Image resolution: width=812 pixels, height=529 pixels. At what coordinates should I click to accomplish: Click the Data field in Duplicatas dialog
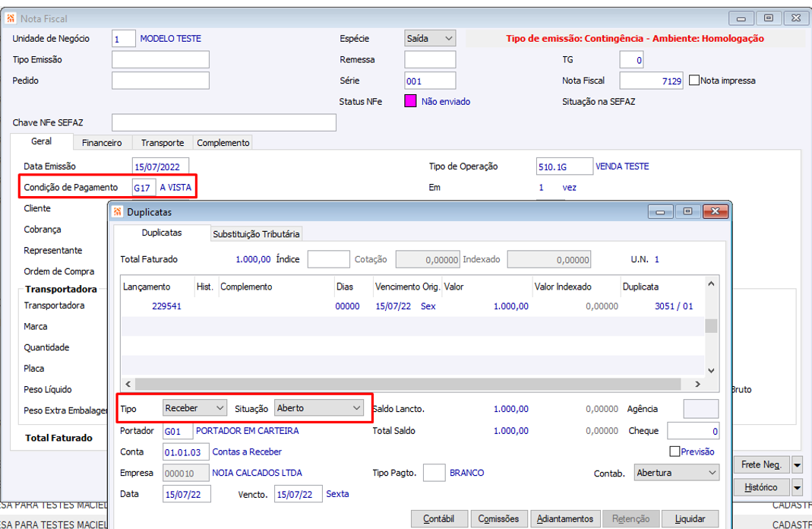coord(186,494)
